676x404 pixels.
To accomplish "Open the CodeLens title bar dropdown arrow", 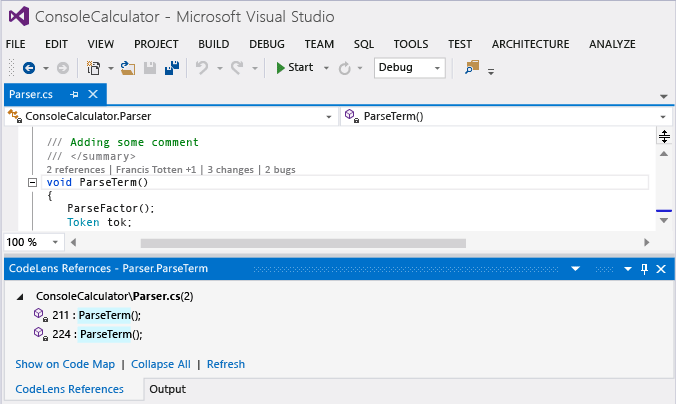I will pyautogui.click(x=575, y=269).
